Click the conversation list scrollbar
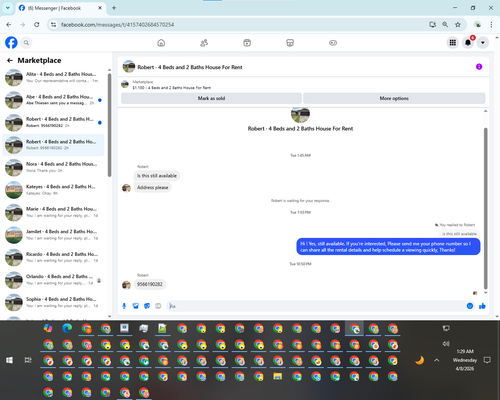Viewport: 500px width, 400px height. [109, 125]
